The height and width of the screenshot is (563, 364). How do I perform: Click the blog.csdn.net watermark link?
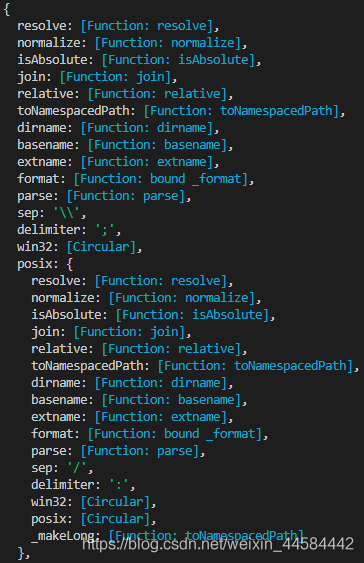point(218,544)
